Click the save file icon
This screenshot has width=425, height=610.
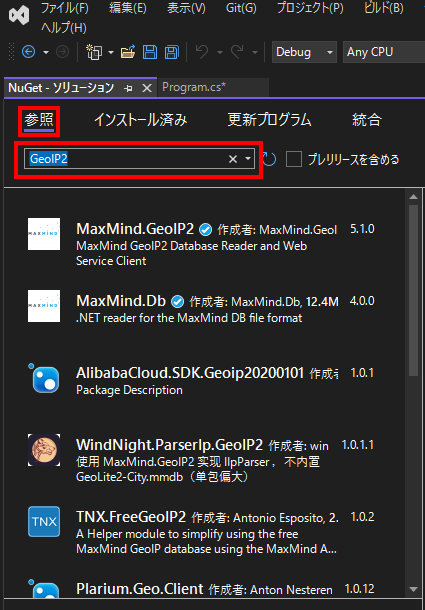(150, 52)
